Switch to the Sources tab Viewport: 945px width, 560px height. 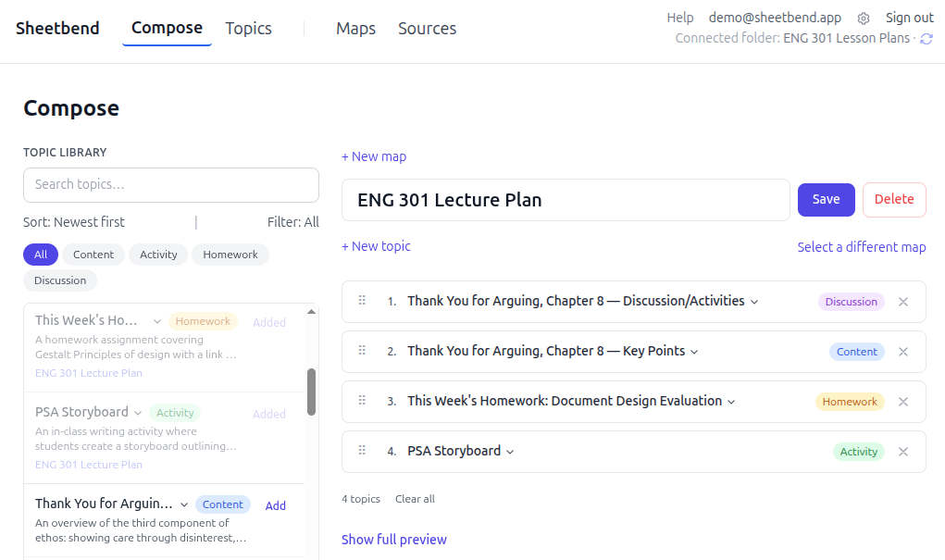pyautogui.click(x=427, y=29)
